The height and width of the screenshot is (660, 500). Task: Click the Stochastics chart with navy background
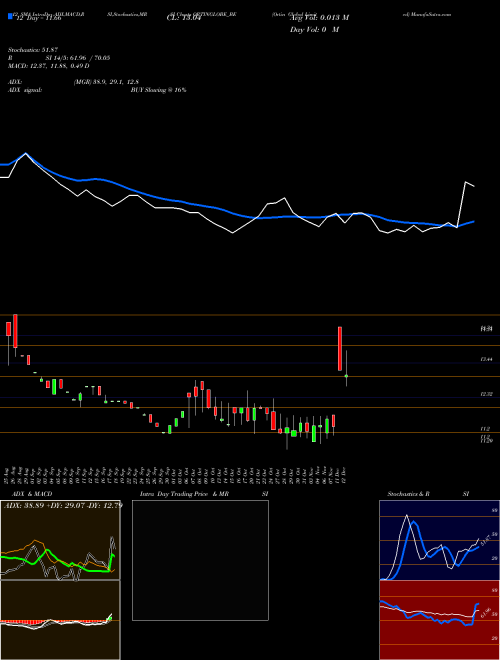(x=439, y=540)
